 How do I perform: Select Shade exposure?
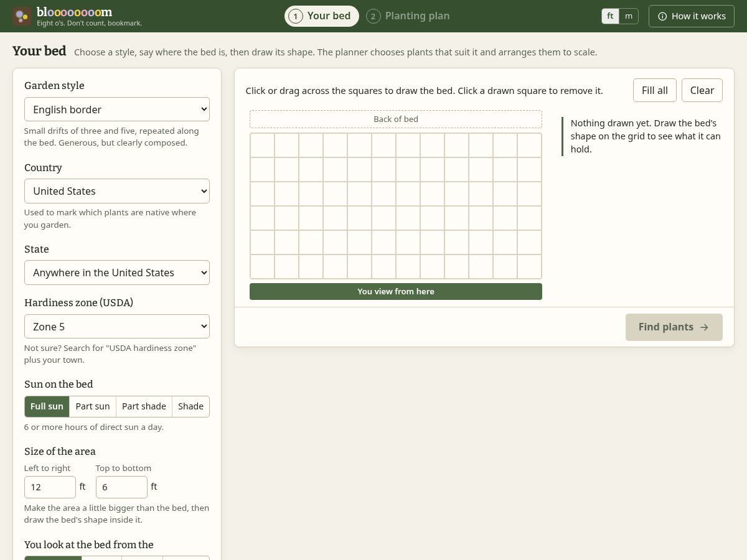tap(190, 406)
